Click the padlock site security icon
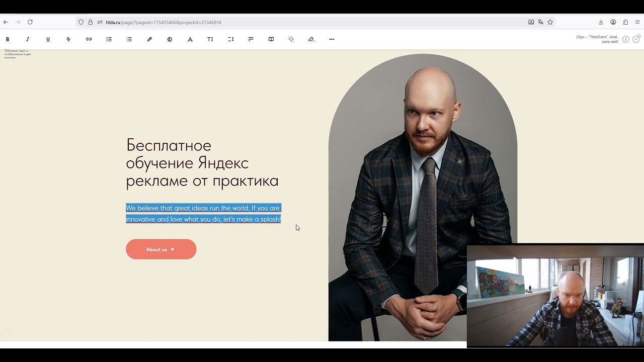This screenshot has height=362, width=644. [91, 22]
